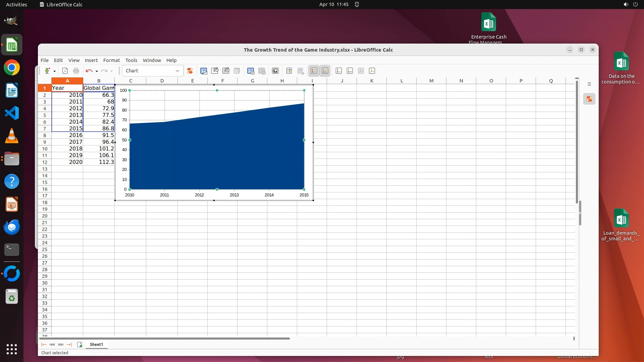Open the Data Ranges icon
The width and height of the screenshot is (644, 362).
tap(251, 71)
